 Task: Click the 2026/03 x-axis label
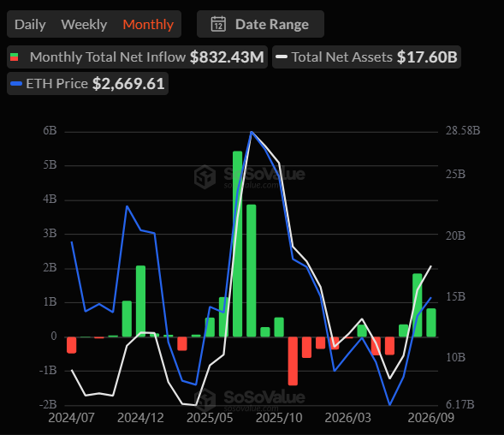(348, 418)
